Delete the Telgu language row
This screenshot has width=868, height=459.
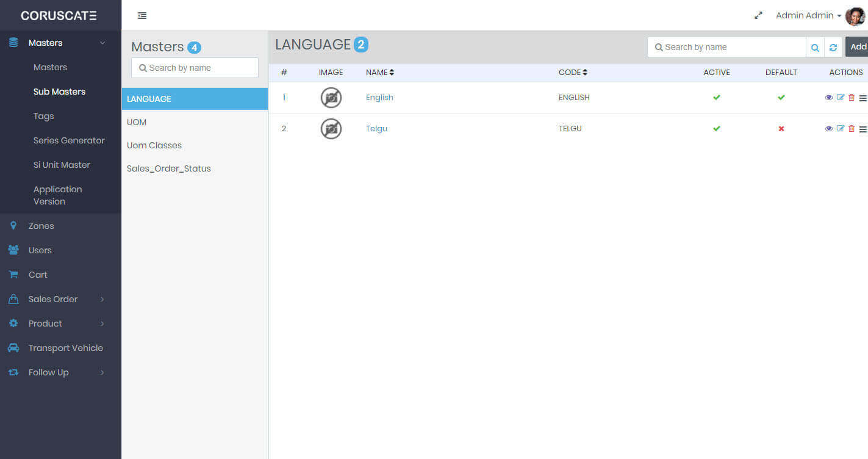pyautogui.click(x=852, y=128)
